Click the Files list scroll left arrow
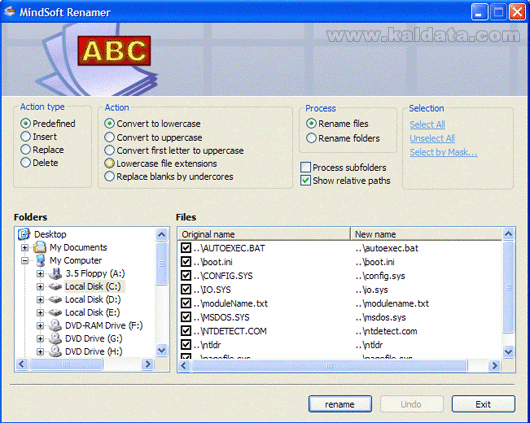 pos(184,366)
